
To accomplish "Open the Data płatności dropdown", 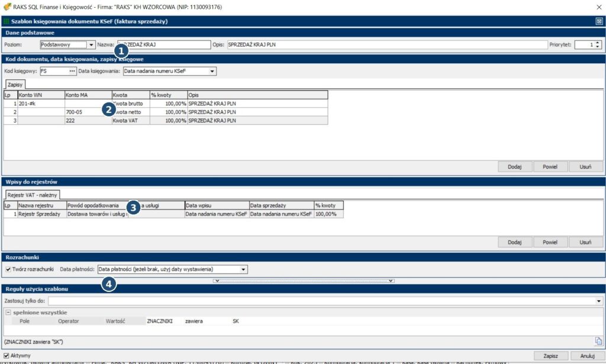I will click(x=243, y=269).
